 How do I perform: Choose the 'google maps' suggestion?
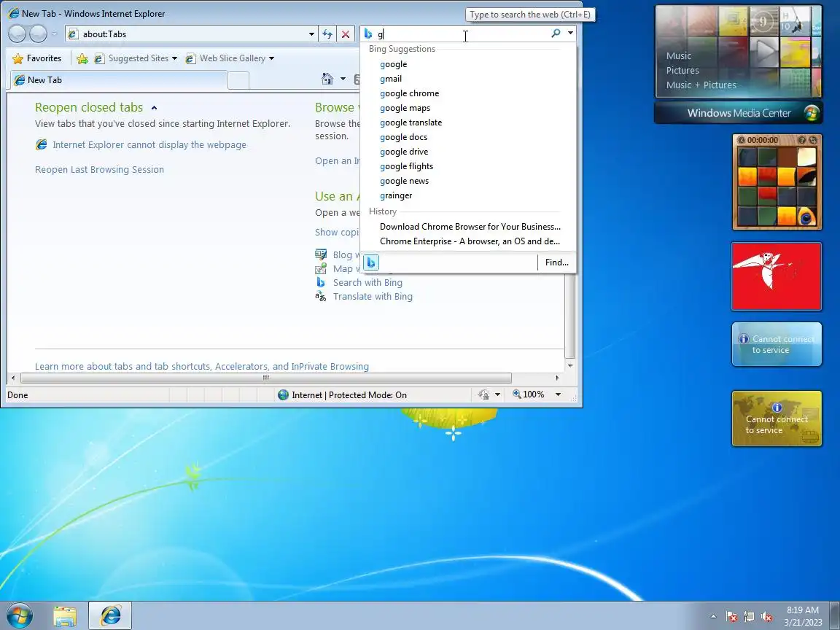pos(405,108)
